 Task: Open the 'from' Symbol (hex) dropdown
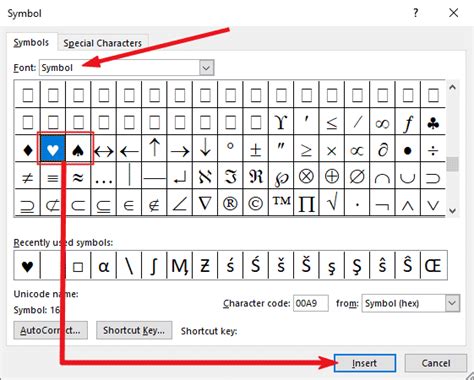452,303
